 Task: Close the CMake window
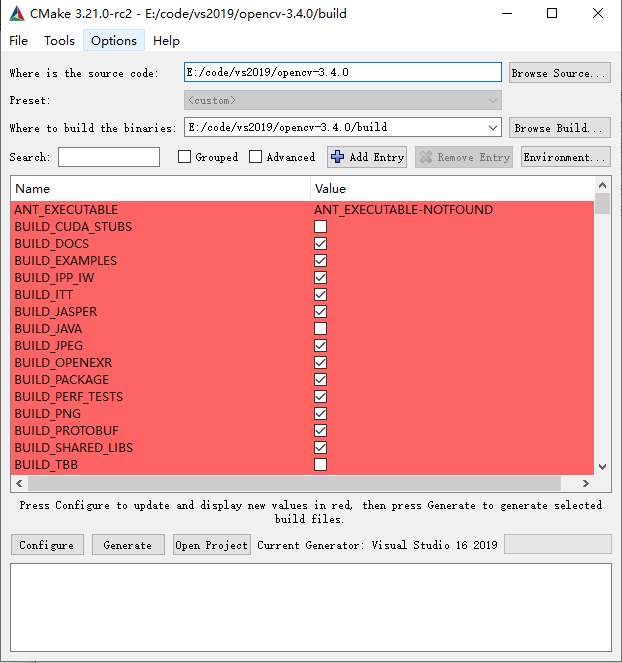click(598, 14)
